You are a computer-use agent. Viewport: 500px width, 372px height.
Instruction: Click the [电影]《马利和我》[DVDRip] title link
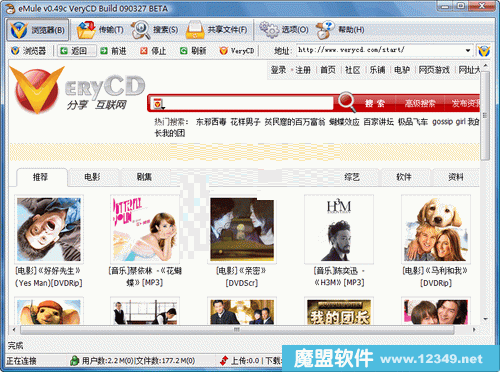pyautogui.click(x=435, y=277)
